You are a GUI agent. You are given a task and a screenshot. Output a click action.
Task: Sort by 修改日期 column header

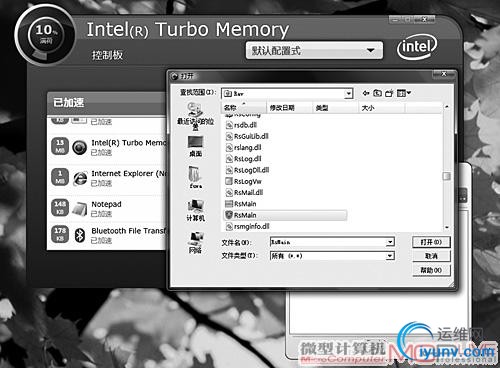(x=290, y=108)
